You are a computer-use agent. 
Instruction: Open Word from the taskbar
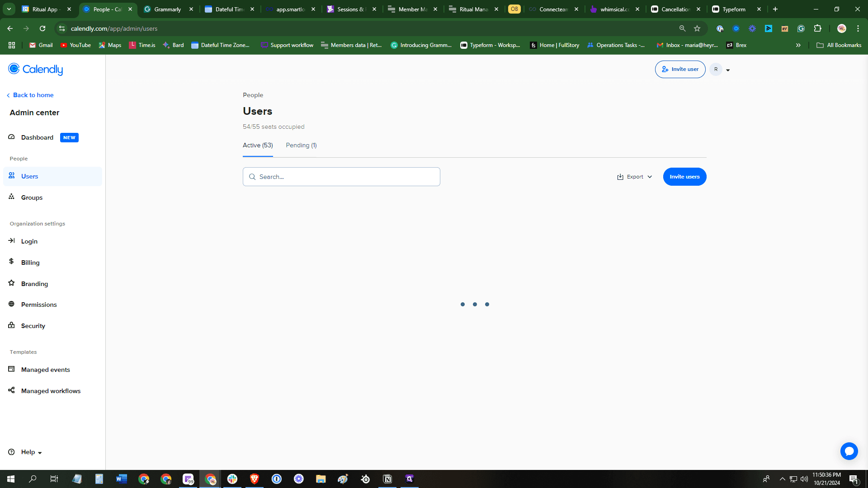coord(121,479)
